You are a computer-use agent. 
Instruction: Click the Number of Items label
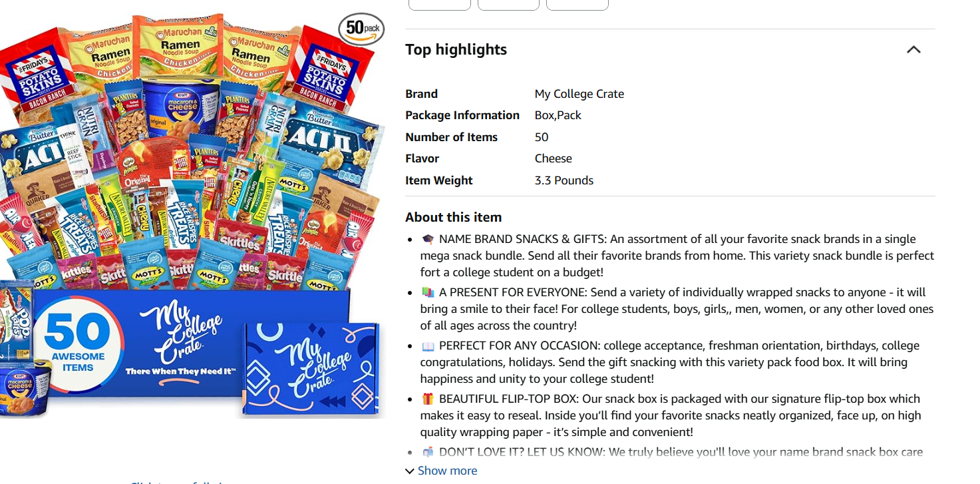pyautogui.click(x=451, y=137)
